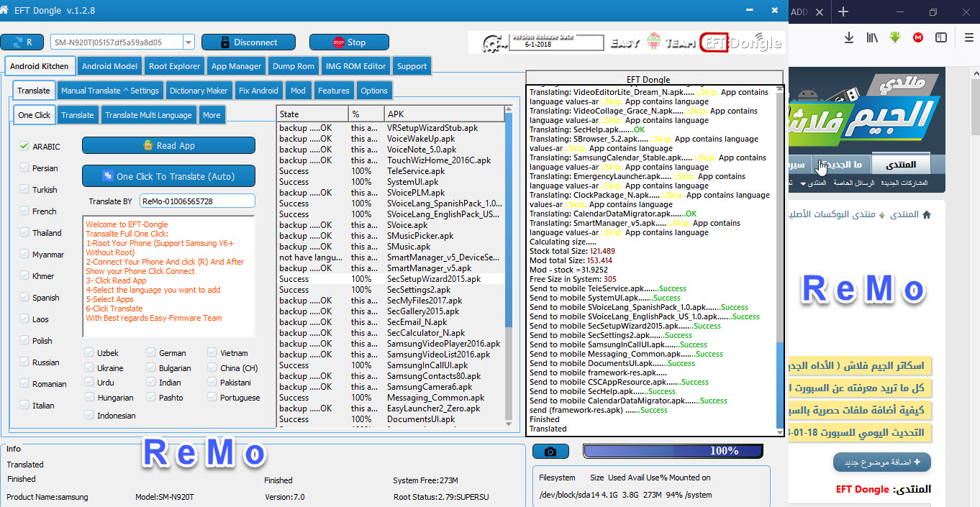The image size is (980, 507).
Task: Select the Options sub-tab
Action: click(374, 91)
